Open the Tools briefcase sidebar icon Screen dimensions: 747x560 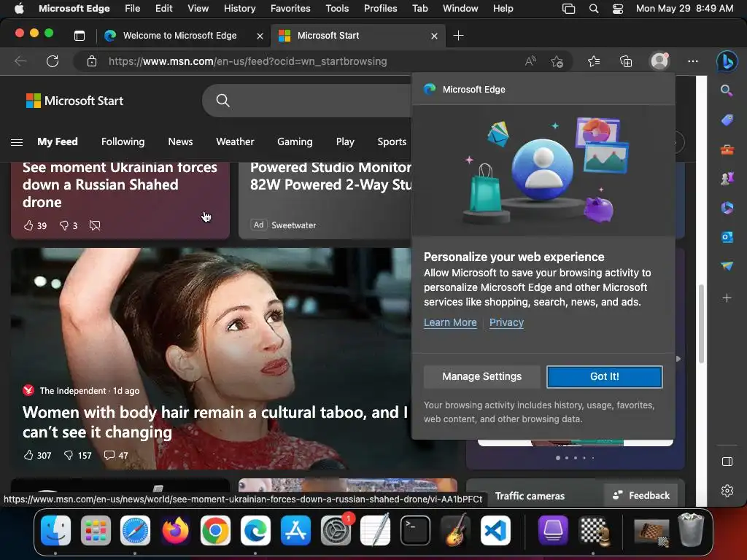click(x=727, y=150)
